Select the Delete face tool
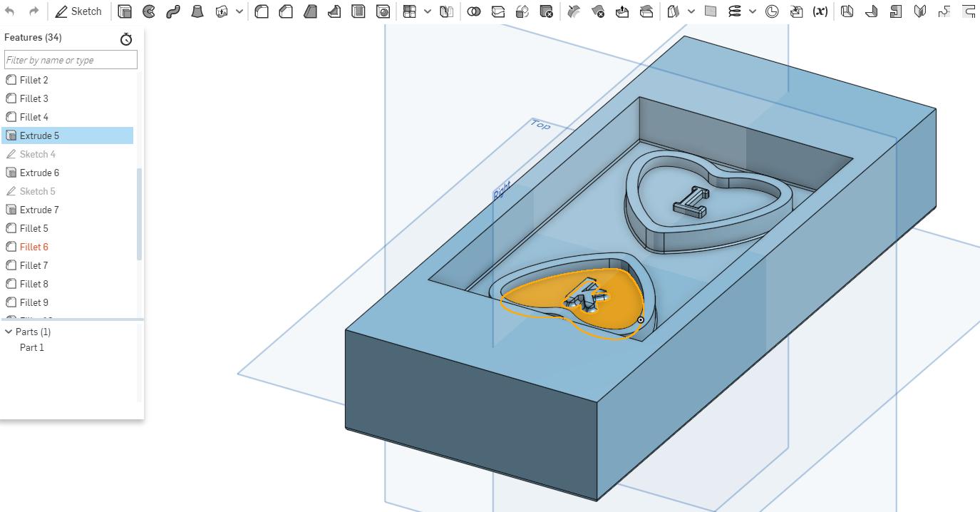The width and height of the screenshot is (980, 512). point(598,11)
